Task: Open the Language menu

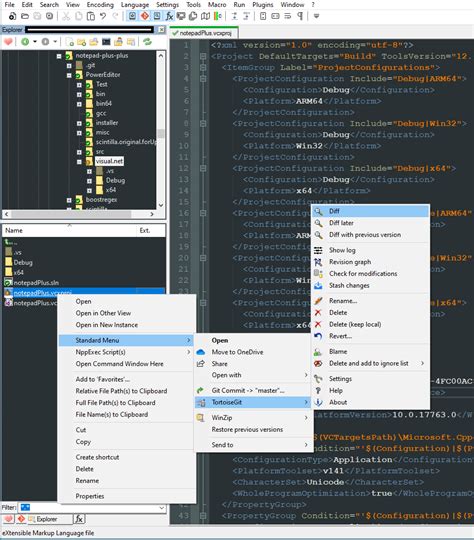Action: pyautogui.click(x=135, y=5)
